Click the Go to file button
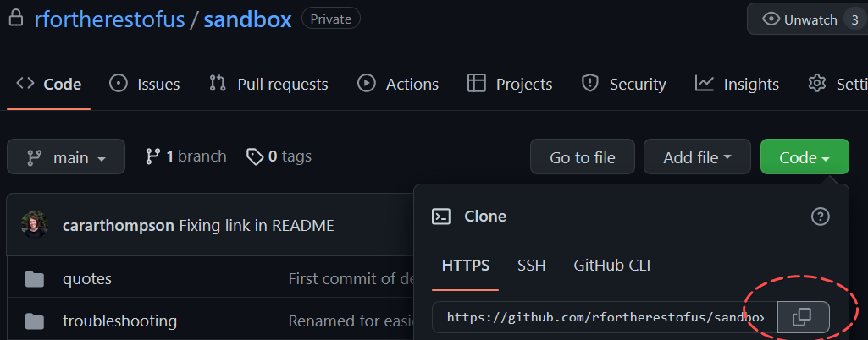 583,157
